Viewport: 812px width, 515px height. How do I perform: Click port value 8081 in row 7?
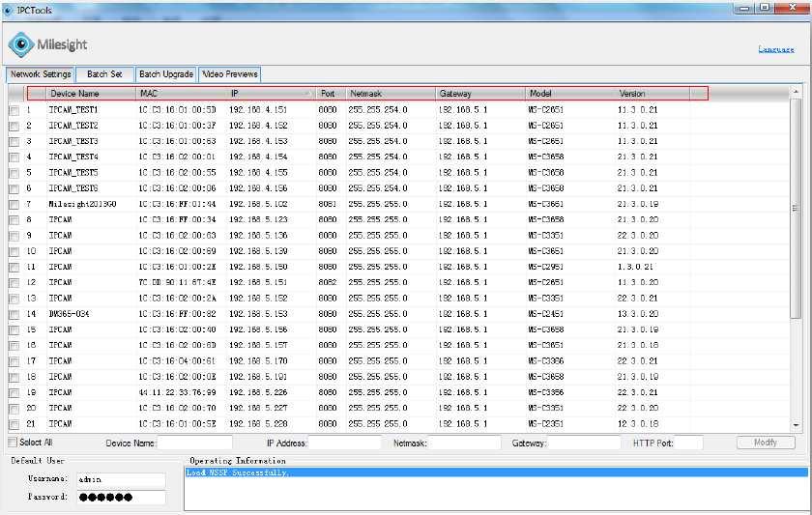coord(328,204)
